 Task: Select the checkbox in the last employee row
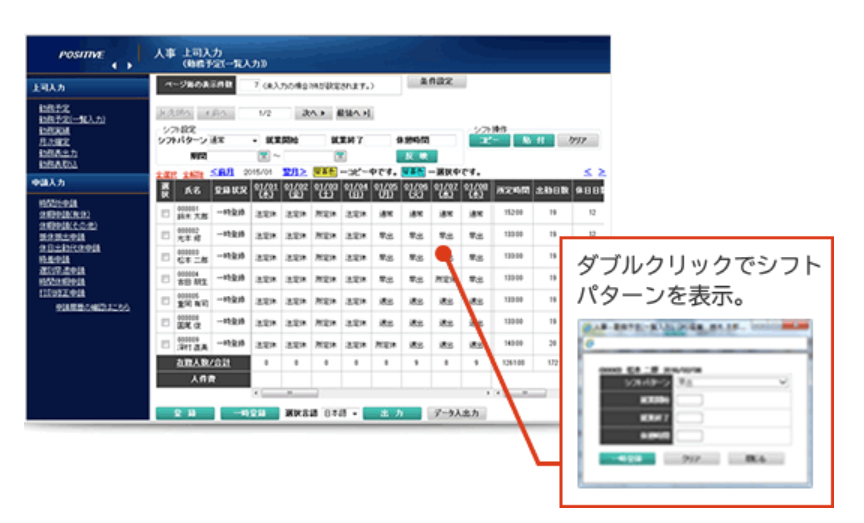tap(165, 342)
